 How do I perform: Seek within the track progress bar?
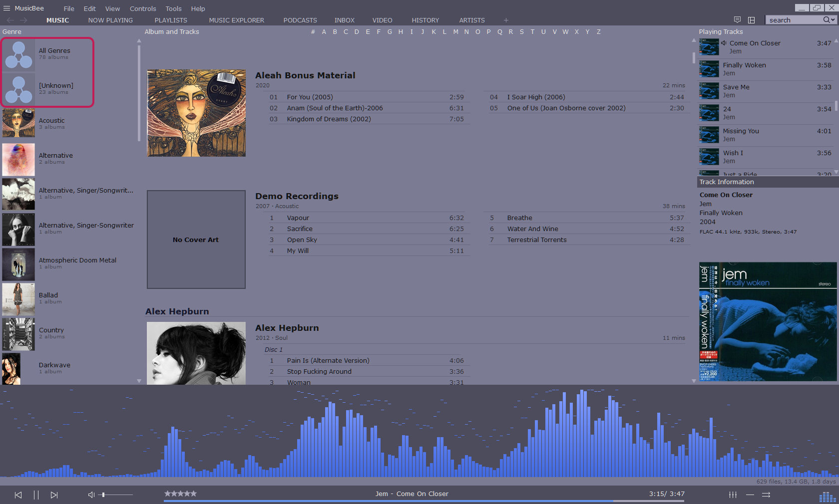(x=423, y=501)
